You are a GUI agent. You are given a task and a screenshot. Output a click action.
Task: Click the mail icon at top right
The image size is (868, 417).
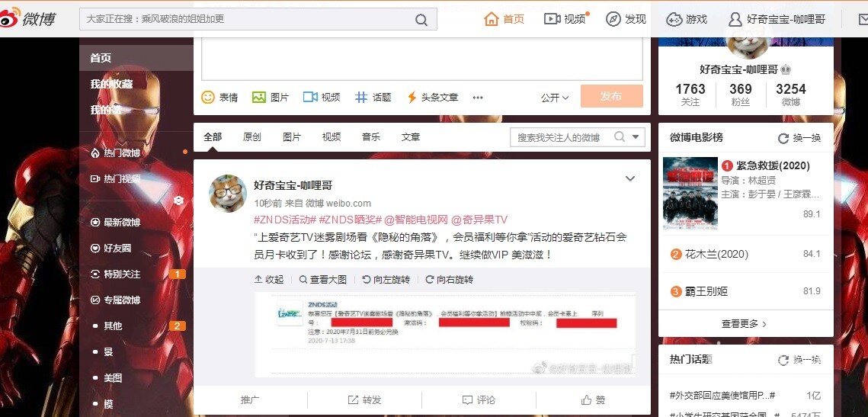[x=861, y=20]
